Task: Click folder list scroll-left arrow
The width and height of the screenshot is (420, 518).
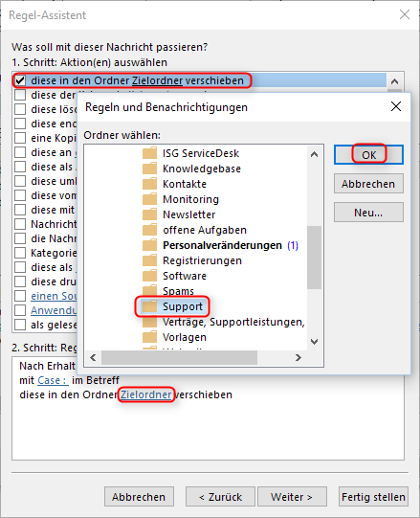Action: point(93,357)
